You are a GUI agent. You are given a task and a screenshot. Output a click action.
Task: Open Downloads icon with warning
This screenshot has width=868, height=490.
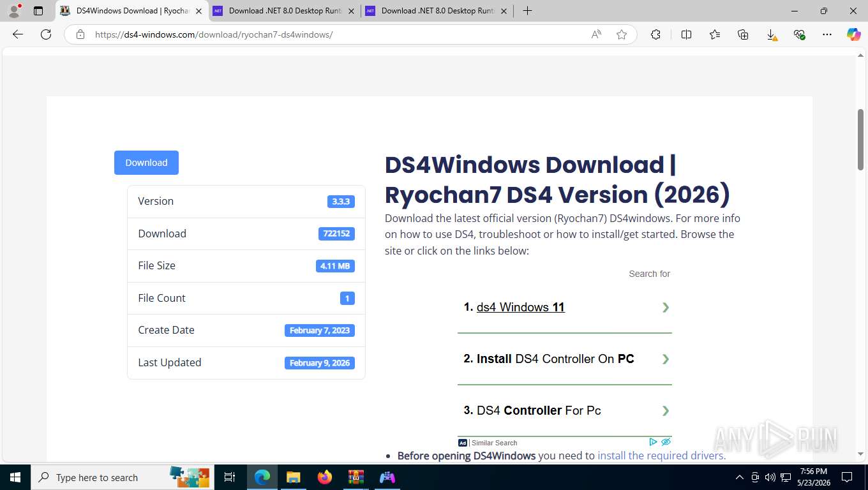pyautogui.click(x=771, y=34)
